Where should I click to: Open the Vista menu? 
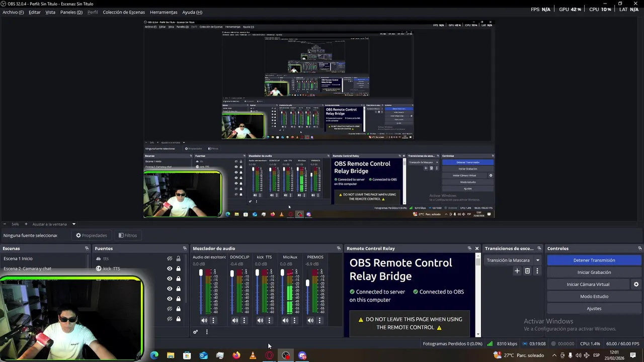pos(50,12)
